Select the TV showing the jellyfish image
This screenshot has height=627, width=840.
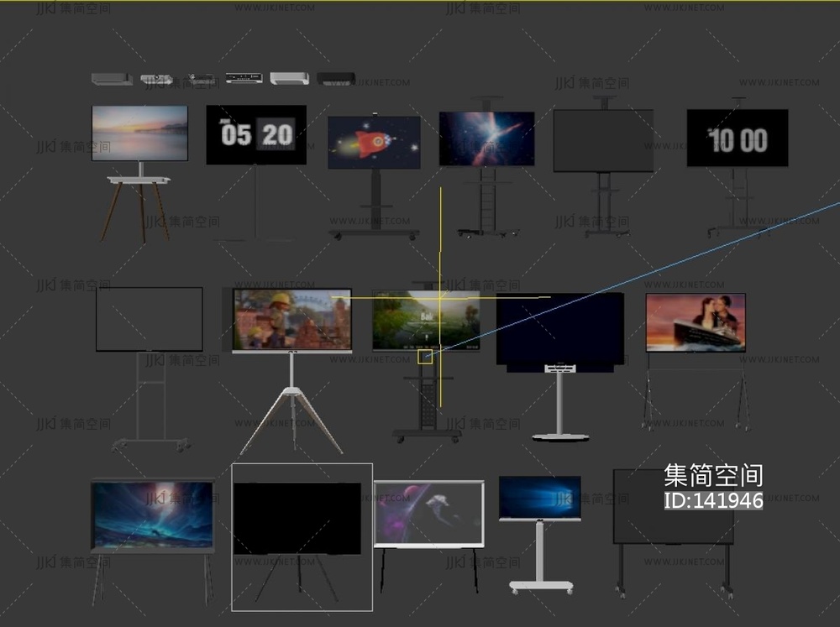(x=428, y=513)
